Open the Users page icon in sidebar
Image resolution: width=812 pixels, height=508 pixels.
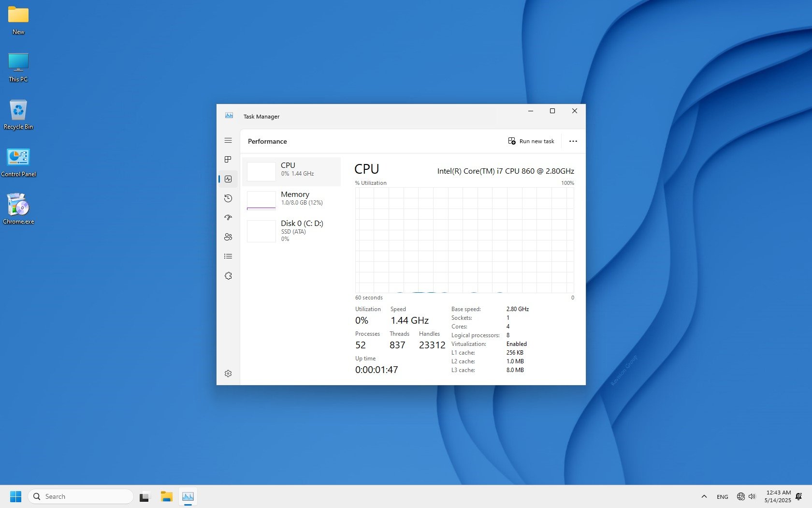click(228, 237)
